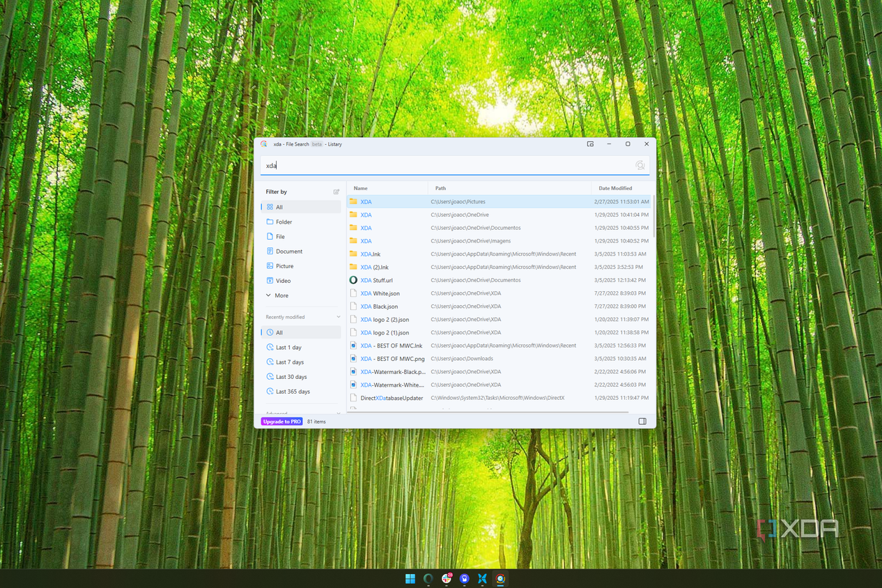This screenshot has height=588, width=882.
Task: Click the compact mode icon in the title bar
Action: (x=590, y=144)
